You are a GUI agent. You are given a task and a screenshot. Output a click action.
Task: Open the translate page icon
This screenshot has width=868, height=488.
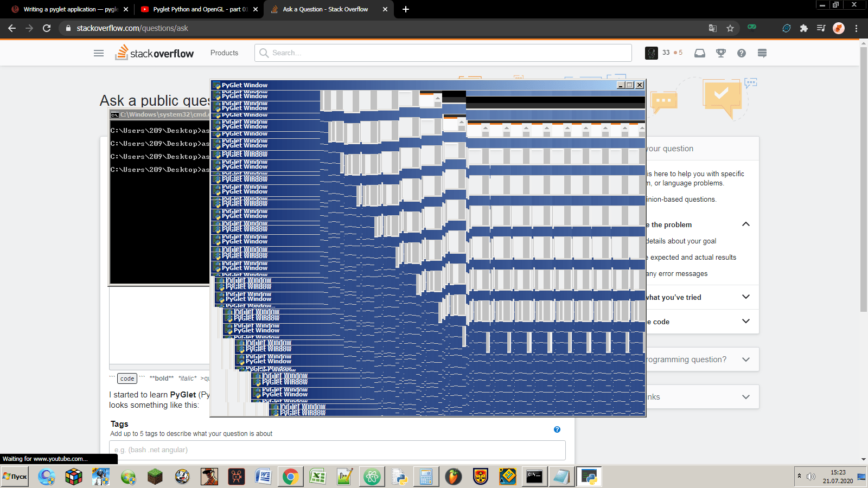pos(713,28)
